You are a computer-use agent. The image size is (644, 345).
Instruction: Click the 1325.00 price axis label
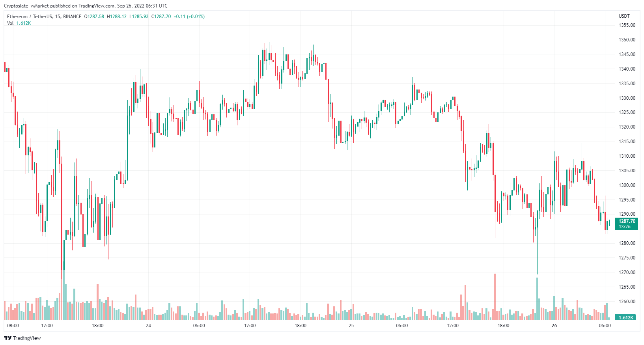click(x=627, y=112)
